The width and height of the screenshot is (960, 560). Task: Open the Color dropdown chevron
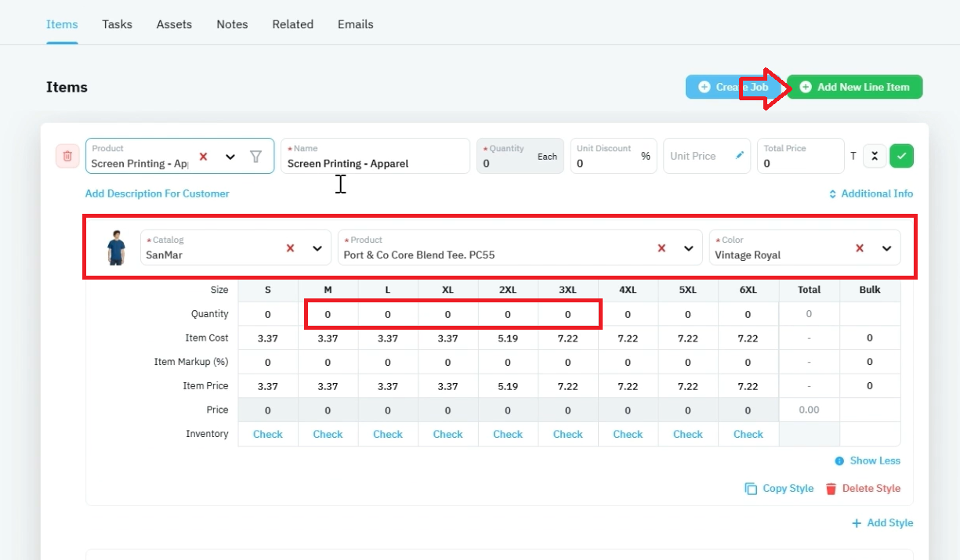coord(887,248)
